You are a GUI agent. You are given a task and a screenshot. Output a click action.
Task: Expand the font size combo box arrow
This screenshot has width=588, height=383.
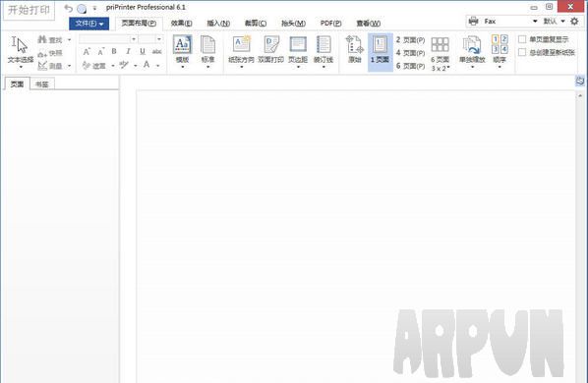(x=159, y=39)
